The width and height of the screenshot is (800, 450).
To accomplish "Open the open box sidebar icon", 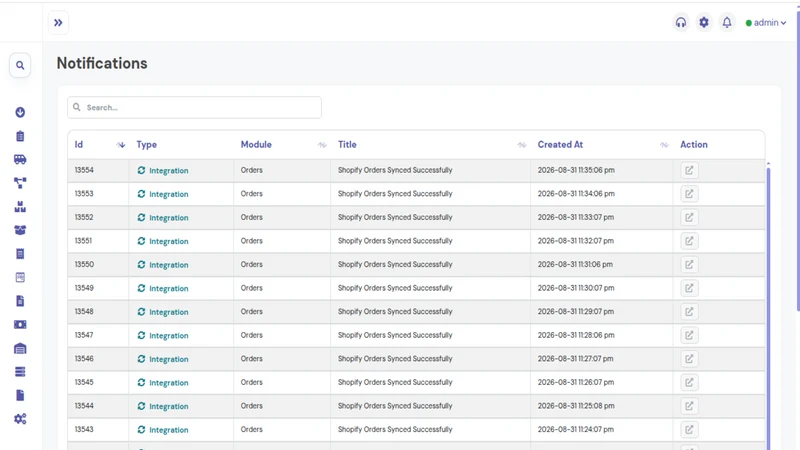I will 20,230.
